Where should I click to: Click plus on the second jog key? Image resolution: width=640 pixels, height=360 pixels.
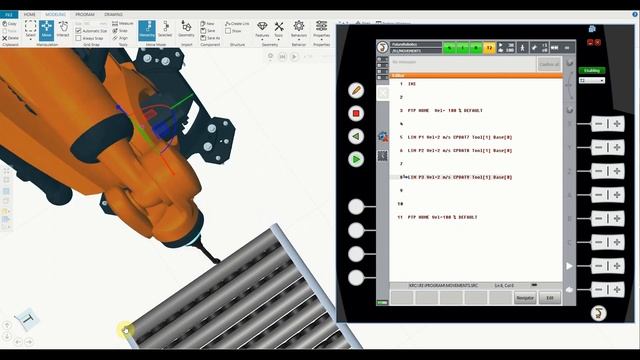(617, 147)
